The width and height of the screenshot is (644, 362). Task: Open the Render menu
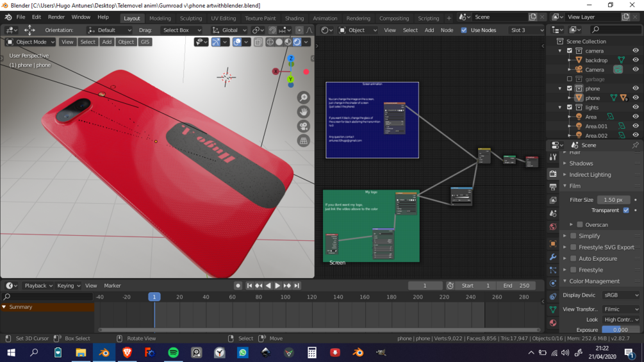coord(56,17)
